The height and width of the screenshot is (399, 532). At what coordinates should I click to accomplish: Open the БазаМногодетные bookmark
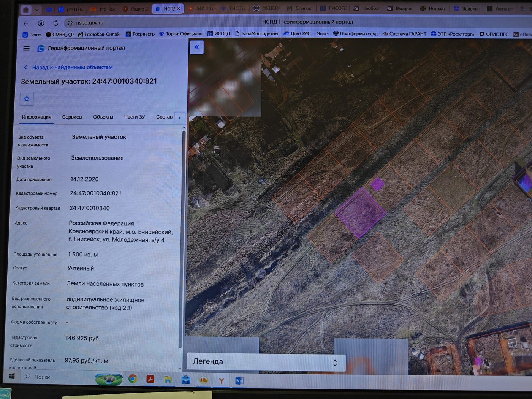point(257,33)
